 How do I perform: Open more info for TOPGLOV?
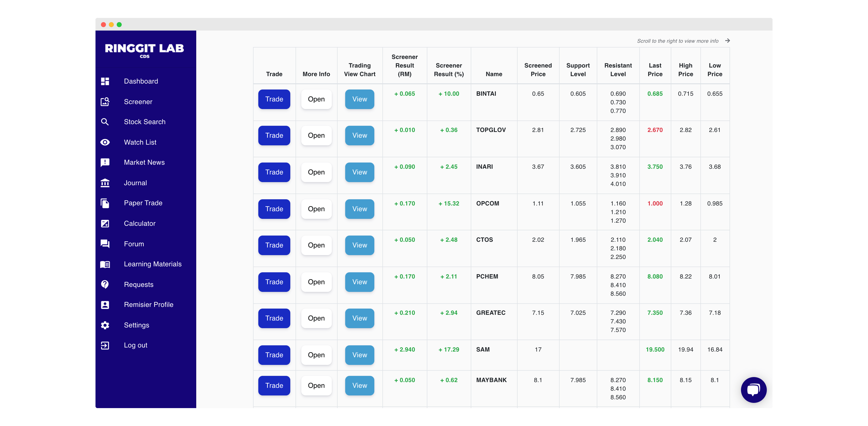316,135
